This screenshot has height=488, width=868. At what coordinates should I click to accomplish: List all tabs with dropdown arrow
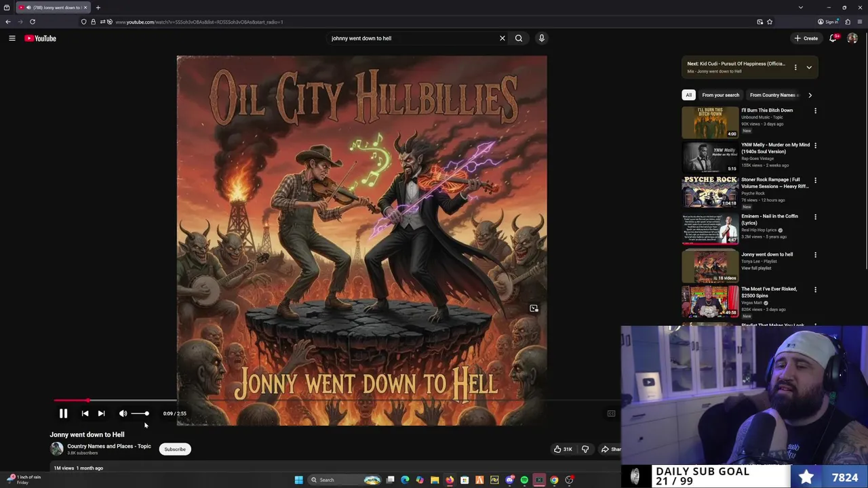click(x=800, y=7)
